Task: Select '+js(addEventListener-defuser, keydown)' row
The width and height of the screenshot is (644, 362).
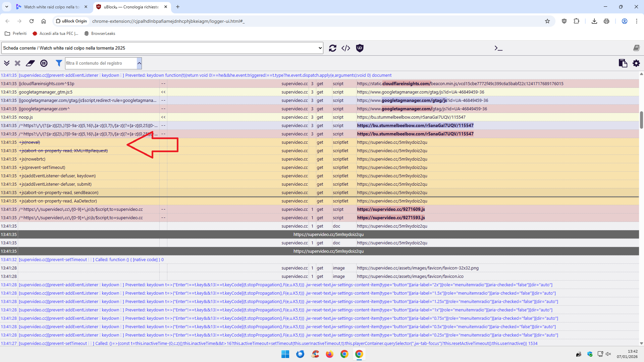Action: coord(319,176)
